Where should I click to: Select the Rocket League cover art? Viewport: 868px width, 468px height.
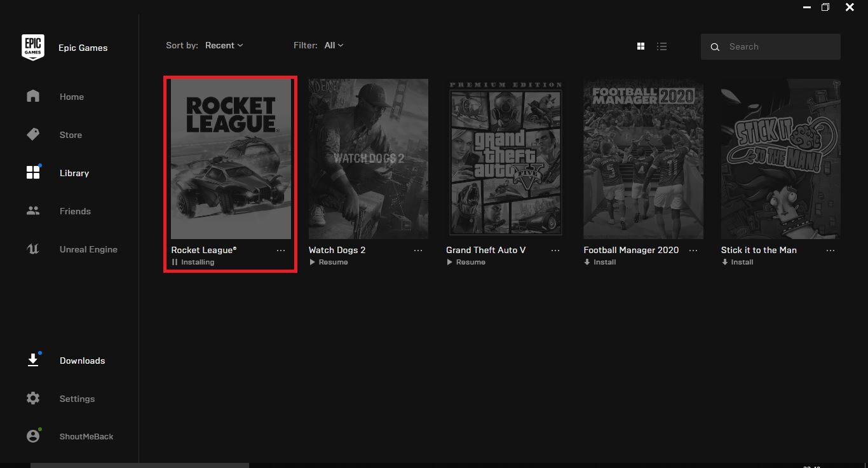coord(231,159)
